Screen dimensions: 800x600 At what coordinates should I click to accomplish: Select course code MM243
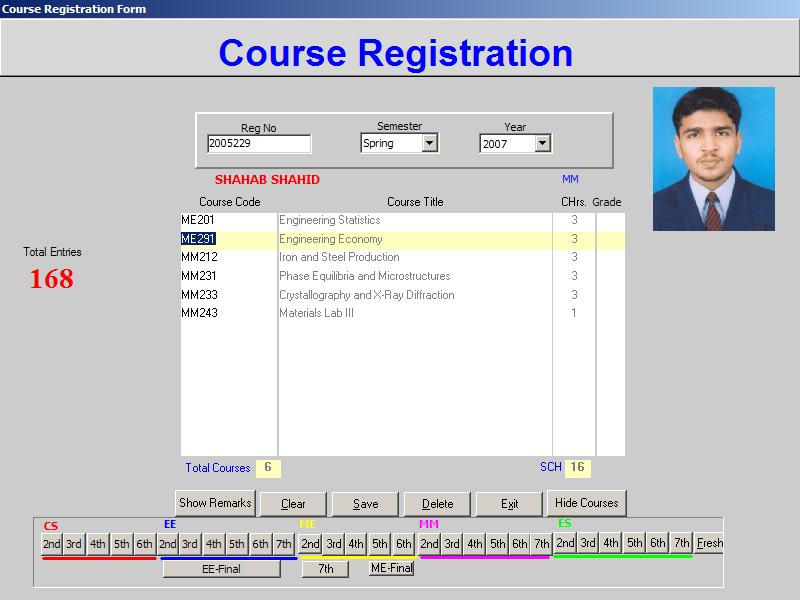tap(199, 313)
